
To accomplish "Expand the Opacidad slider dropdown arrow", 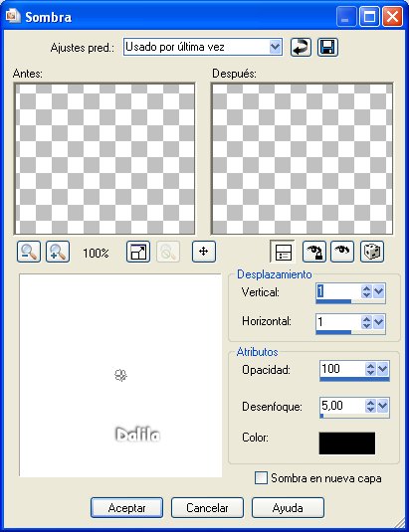I will (x=382, y=369).
